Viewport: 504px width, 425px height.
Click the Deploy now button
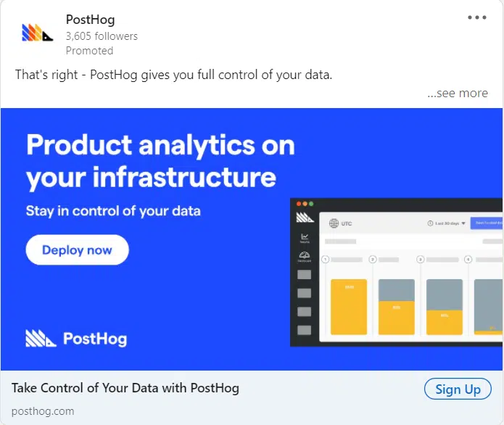point(77,249)
